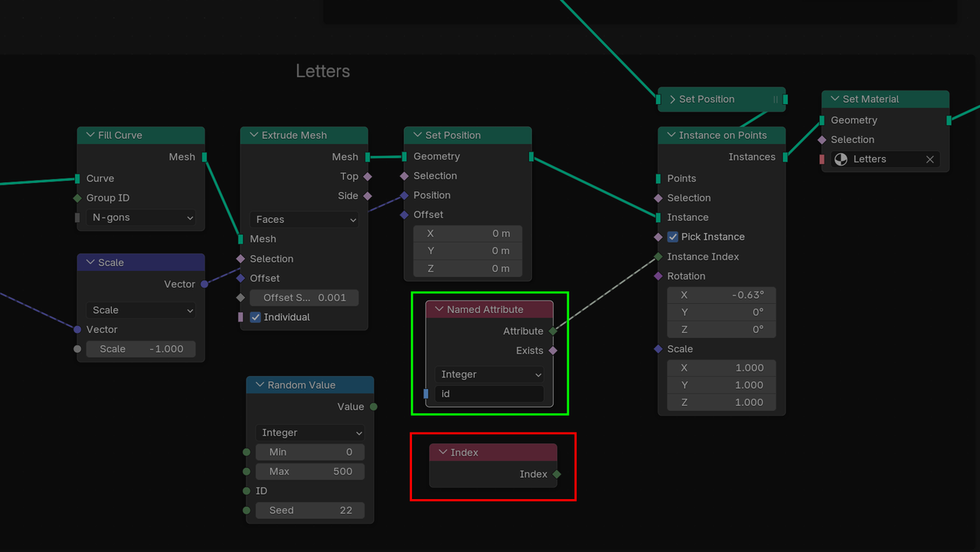Image resolution: width=980 pixels, height=552 pixels.
Task: Click the Side output socket on Extrude Mesh
Action: click(x=368, y=196)
